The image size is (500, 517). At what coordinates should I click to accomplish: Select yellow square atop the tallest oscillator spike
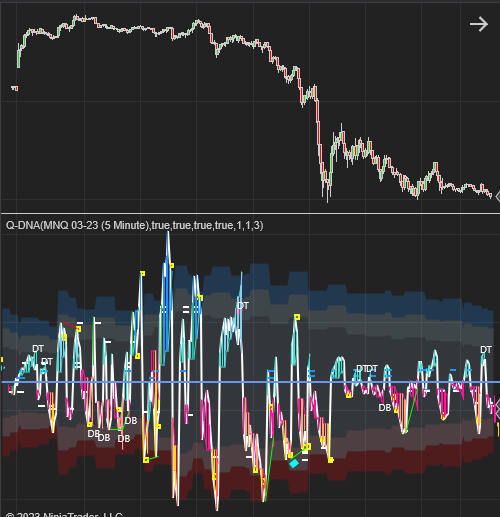coord(172,266)
